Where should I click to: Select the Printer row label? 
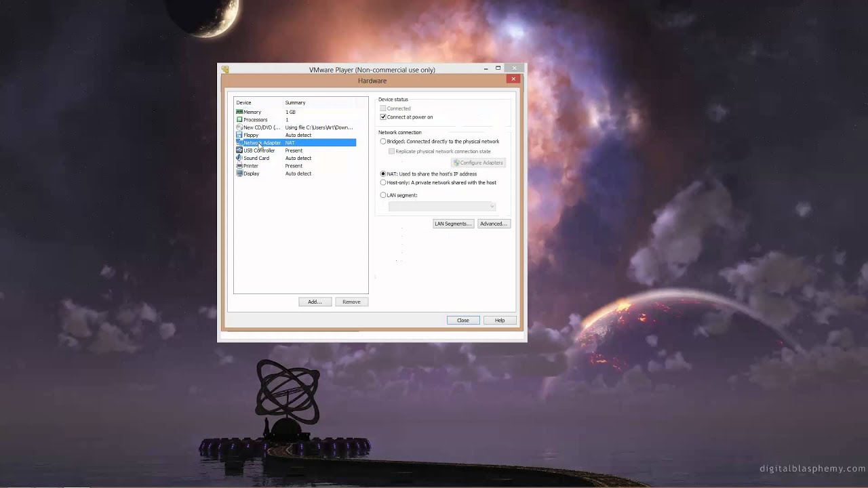tap(251, 165)
